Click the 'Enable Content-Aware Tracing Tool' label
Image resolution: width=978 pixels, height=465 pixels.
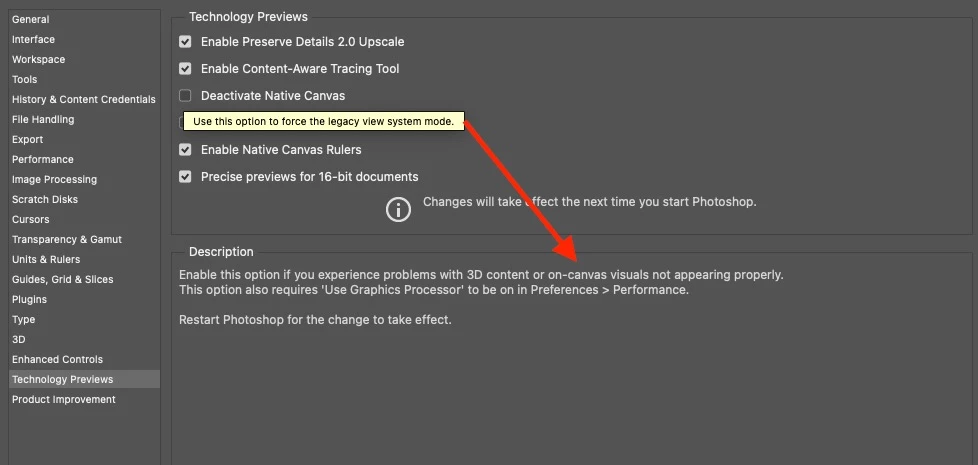(300, 69)
